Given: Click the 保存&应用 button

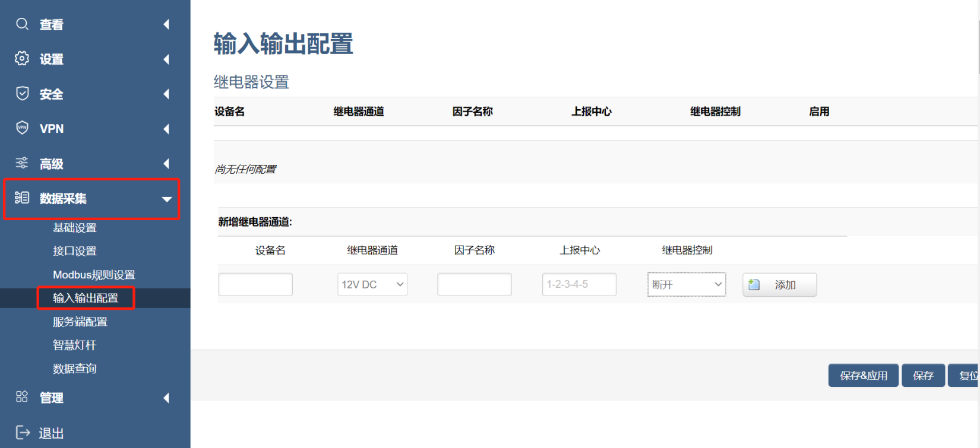Looking at the screenshot, I should point(863,376).
